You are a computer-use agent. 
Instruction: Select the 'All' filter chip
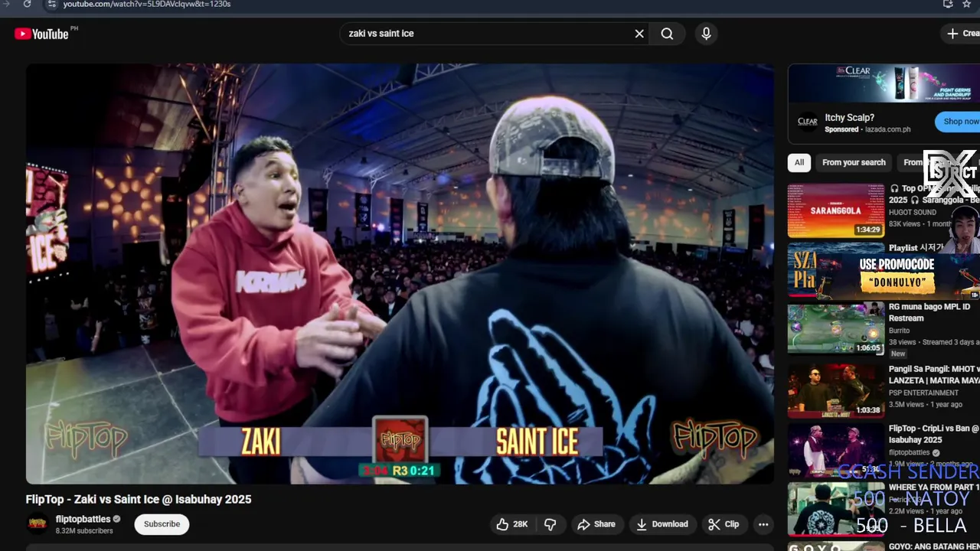pos(799,162)
